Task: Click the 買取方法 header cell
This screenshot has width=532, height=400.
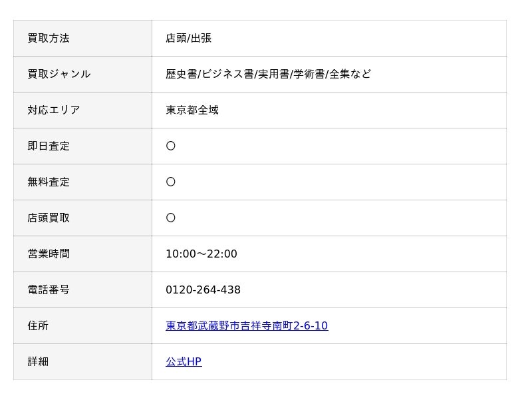Action: coord(82,38)
